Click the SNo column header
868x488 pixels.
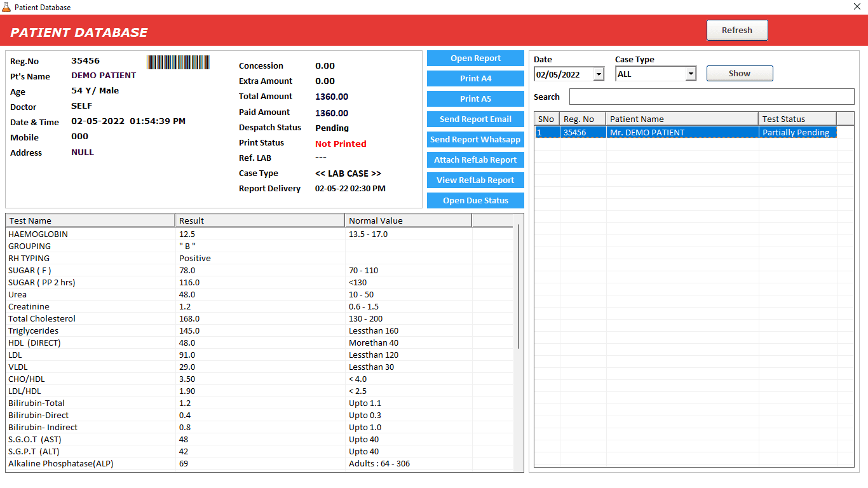coord(547,119)
